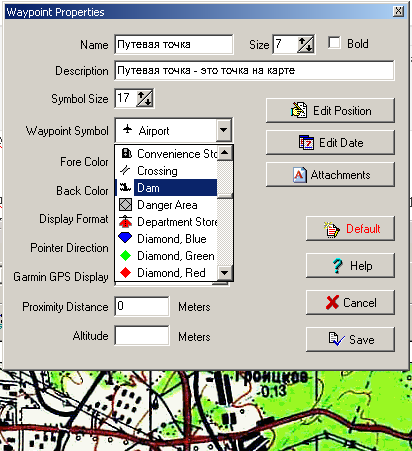Viewport: 412px width, 451px height.
Task: Choose the Diamond, Red symbol entry
Action: 166,273
